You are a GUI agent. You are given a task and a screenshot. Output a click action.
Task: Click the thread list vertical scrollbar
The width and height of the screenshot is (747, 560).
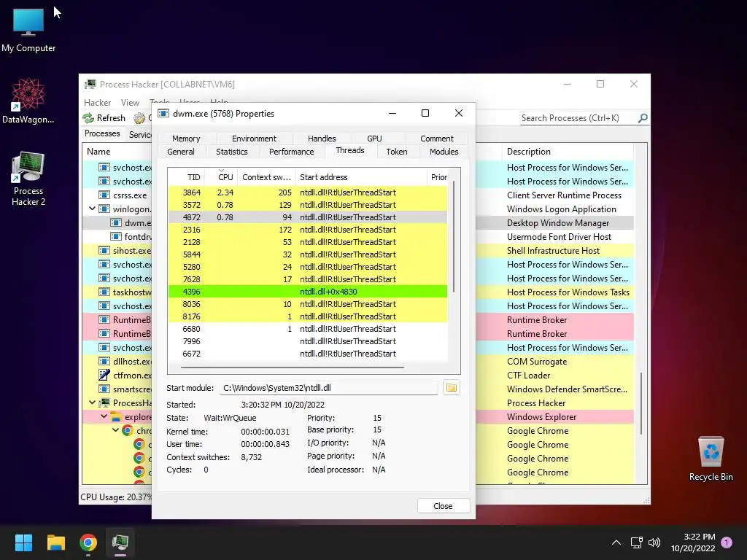(454, 237)
